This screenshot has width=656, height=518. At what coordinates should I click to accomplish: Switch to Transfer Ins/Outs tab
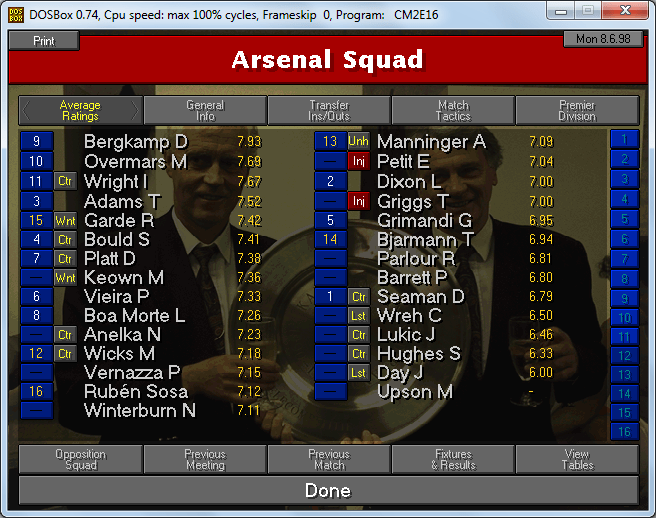pyautogui.click(x=329, y=110)
